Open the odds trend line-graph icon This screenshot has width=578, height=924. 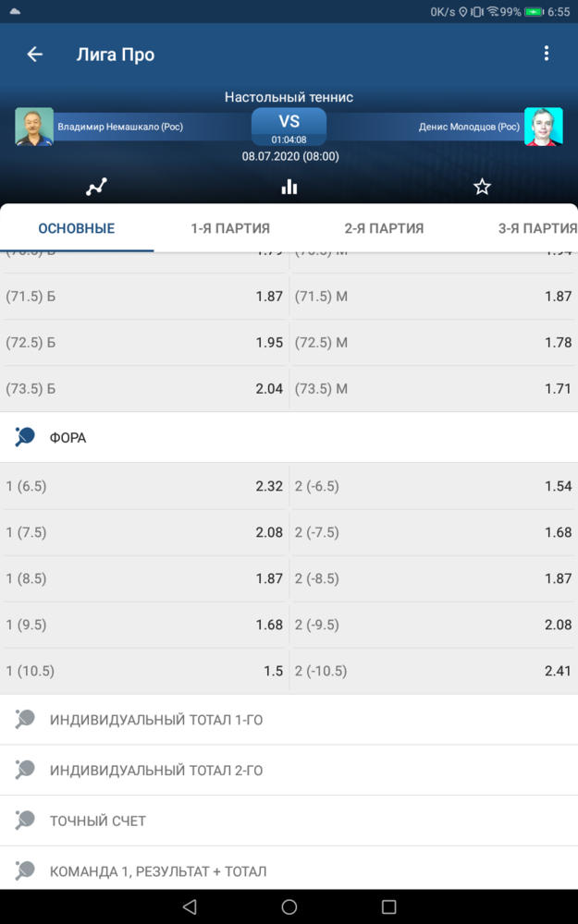coord(96,187)
